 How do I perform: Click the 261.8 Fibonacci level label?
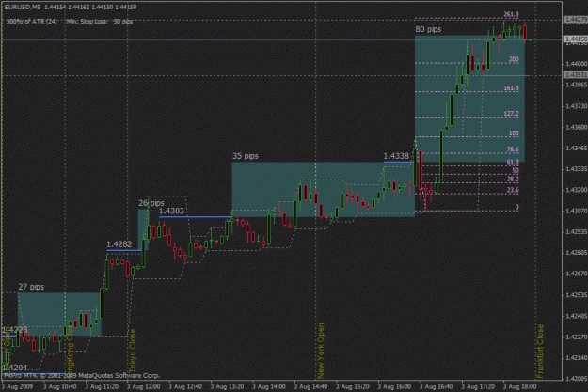coord(511,14)
